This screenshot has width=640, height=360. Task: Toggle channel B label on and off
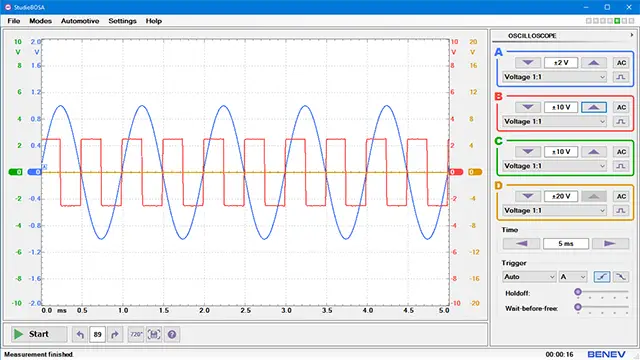[x=498, y=97]
